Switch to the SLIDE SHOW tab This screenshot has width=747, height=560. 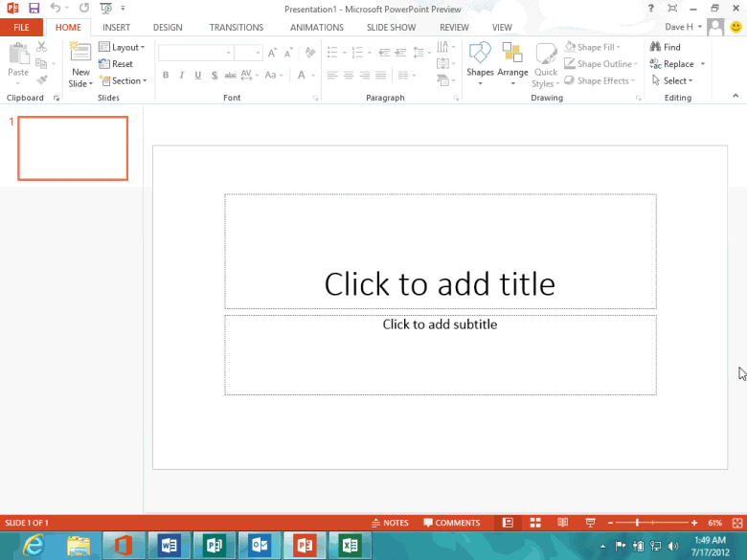391,28
